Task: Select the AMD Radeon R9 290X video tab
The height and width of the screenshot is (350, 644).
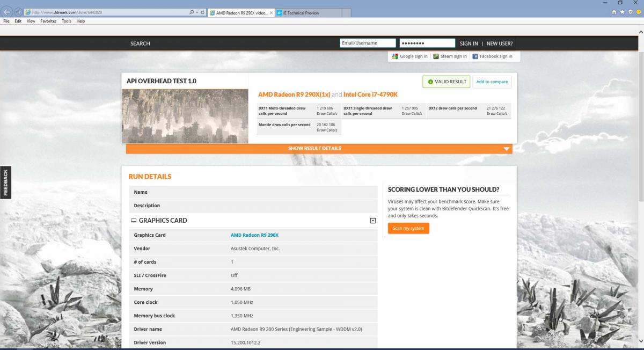Action: coord(241,12)
